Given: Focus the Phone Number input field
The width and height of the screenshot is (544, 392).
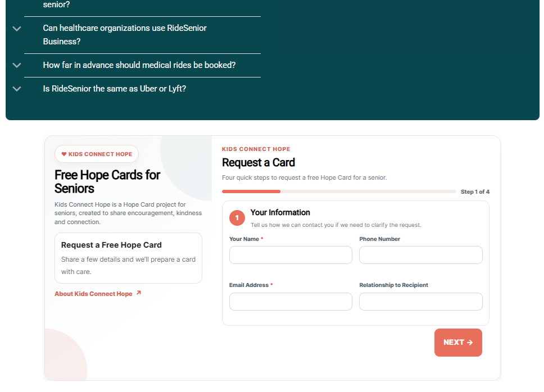Looking at the screenshot, I should 421,255.
